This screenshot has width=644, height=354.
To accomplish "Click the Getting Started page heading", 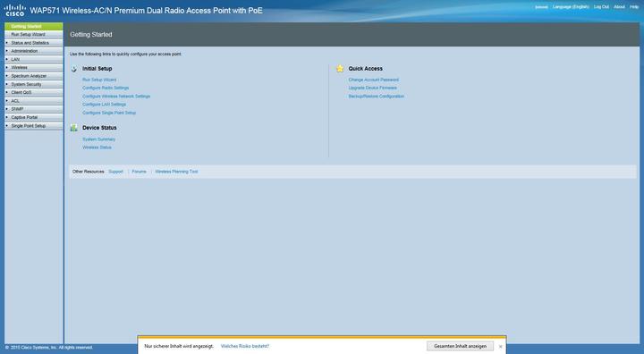I will click(91, 35).
